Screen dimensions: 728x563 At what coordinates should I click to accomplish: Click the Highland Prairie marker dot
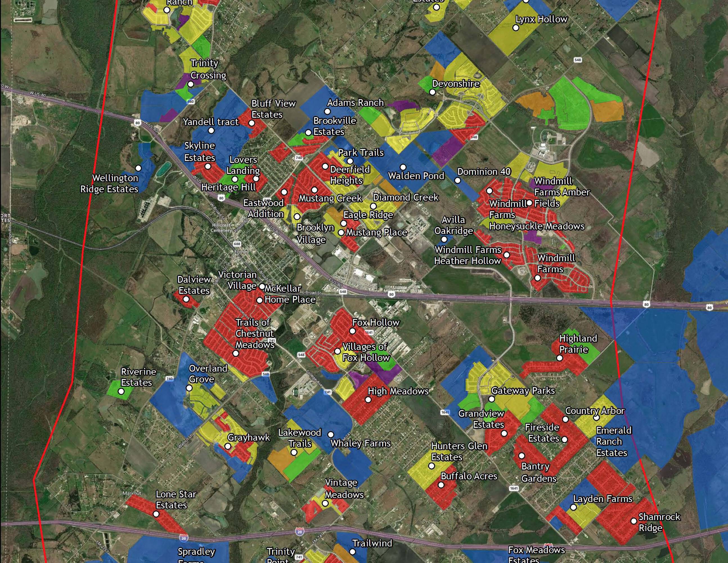tap(560, 358)
